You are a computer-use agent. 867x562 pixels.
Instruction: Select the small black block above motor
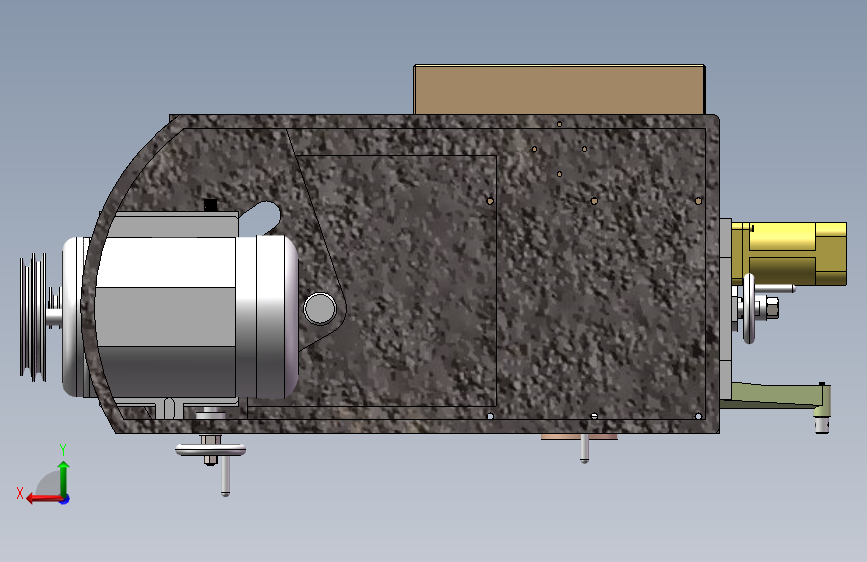(x=210, y=205)
